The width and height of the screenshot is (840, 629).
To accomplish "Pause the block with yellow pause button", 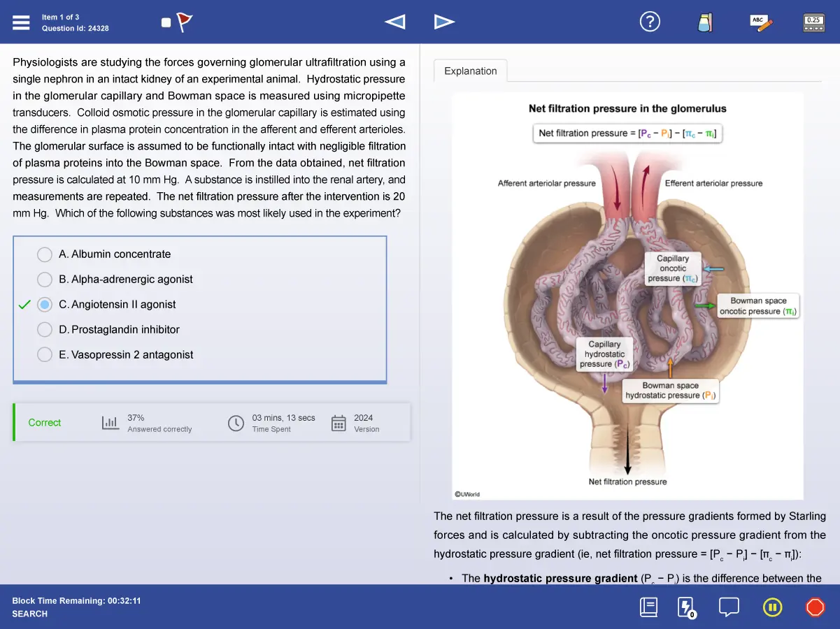I will tap(772, 607).
